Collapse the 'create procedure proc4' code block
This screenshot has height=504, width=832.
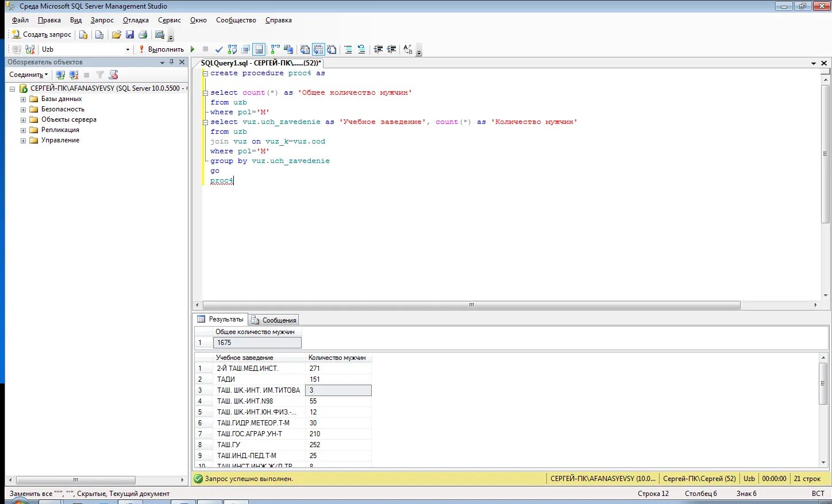coord(205,73)
